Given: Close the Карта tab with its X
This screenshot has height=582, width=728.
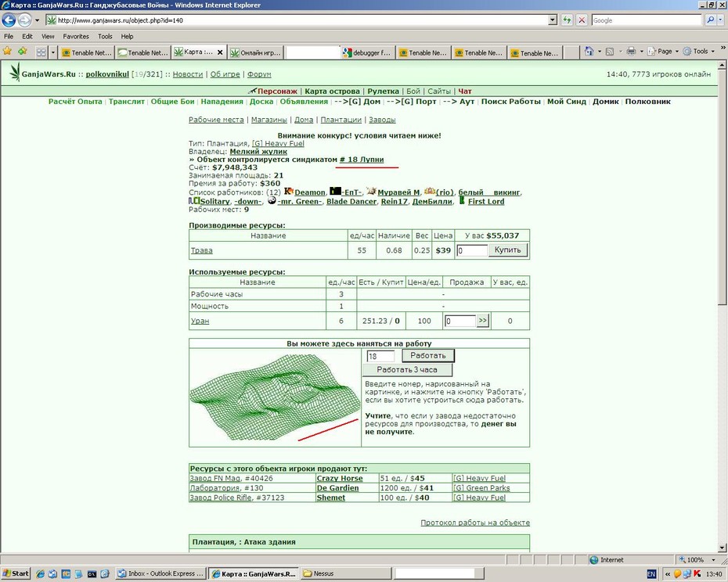Looking at the screenshot, I should click(220, 53).
